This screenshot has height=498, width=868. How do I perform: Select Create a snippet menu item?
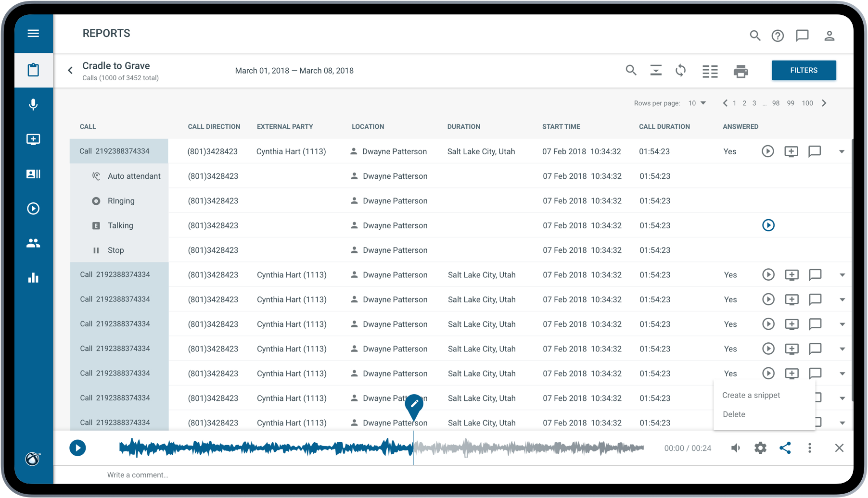[751, 395]
